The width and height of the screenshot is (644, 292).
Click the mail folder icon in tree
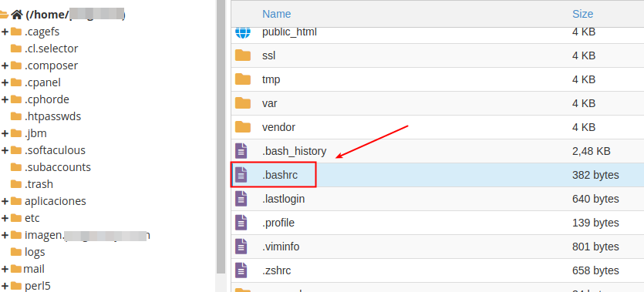(16, 269)
